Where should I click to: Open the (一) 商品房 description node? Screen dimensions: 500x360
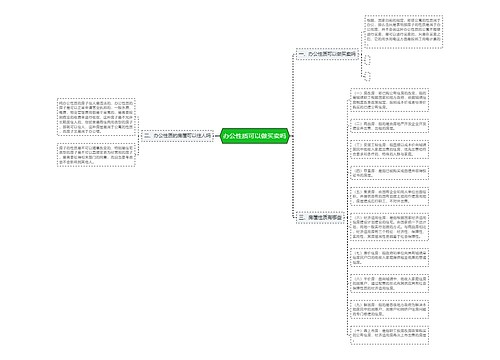click(389, 100)
